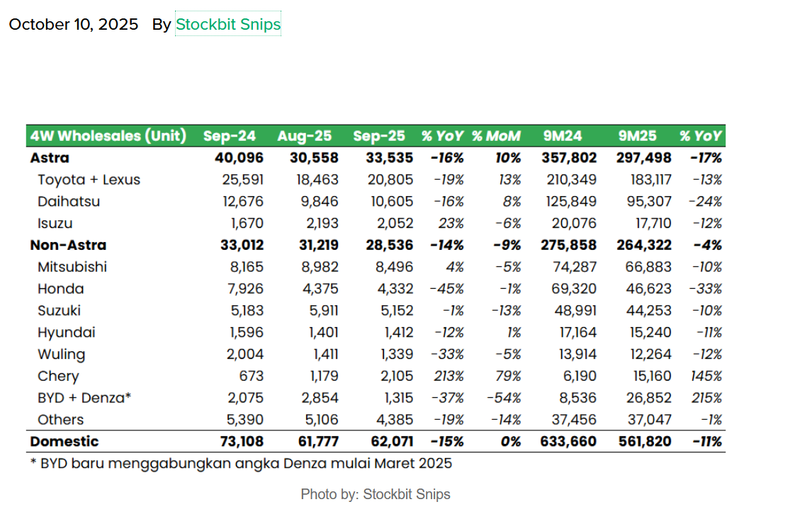Click Honda 9M25 value 46,623

tap(648, 288)
